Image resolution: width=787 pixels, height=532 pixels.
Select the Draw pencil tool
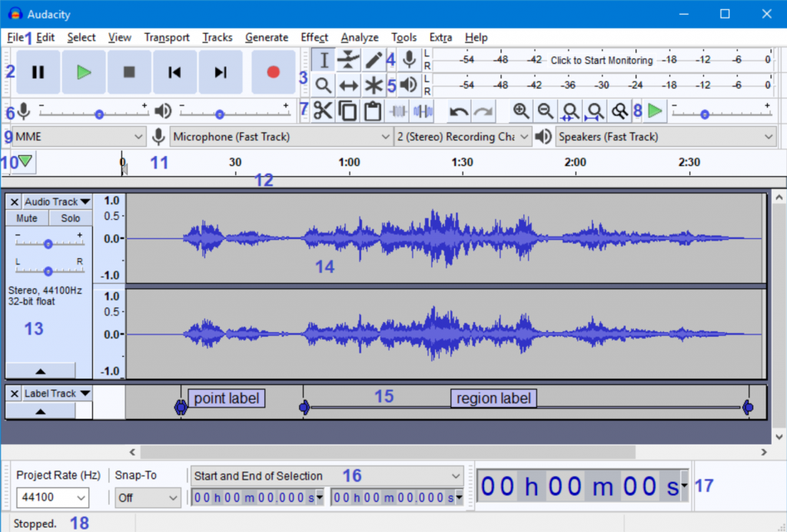(x=374, y=60)
